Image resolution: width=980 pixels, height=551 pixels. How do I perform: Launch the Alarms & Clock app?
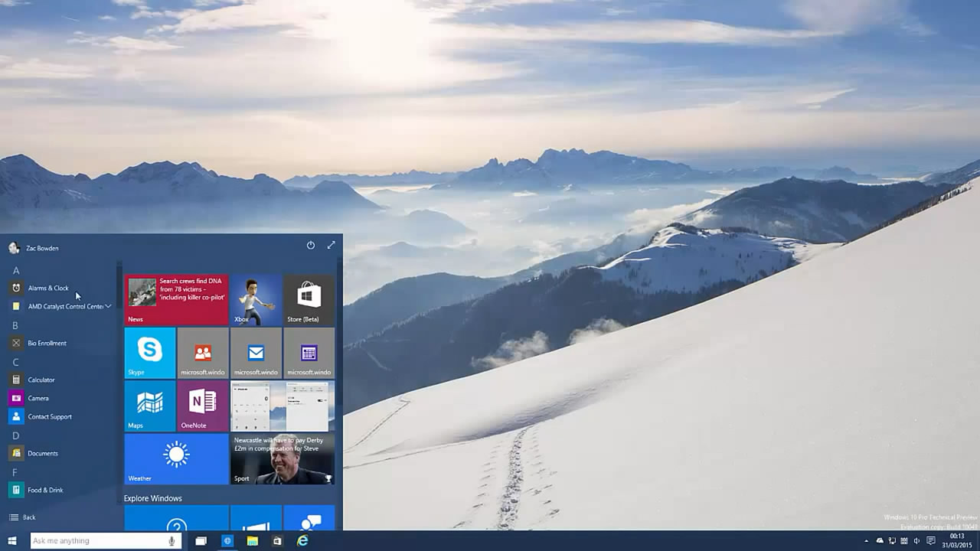[x=49, y=288]
